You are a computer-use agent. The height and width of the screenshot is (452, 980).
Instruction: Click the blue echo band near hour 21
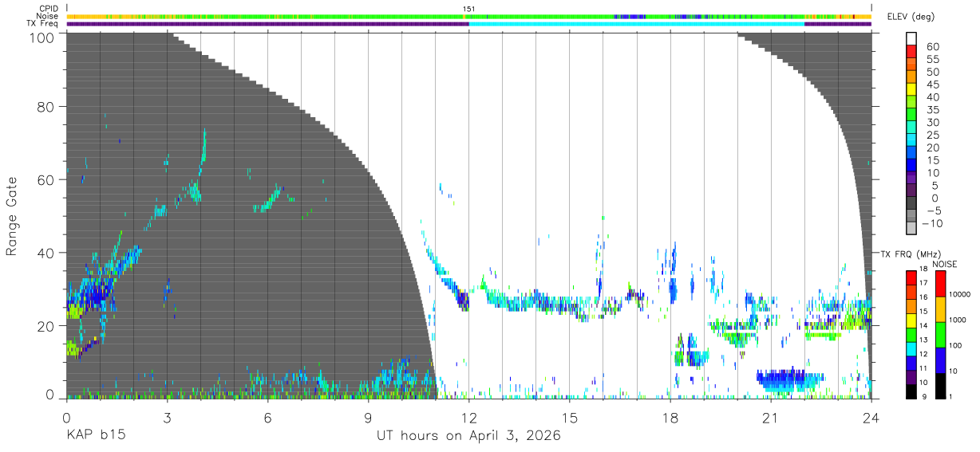pos(790,379)
